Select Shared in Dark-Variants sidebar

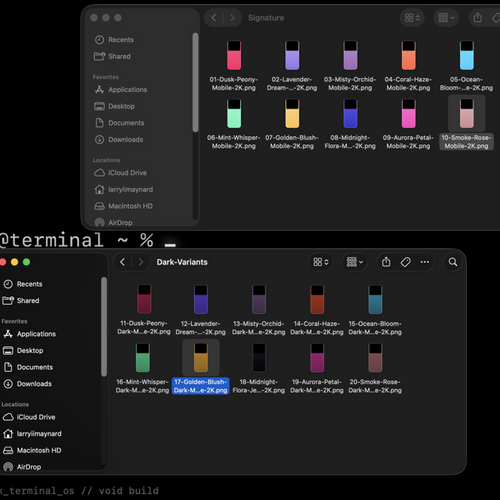pyautogui.click(x=21, y=301)
